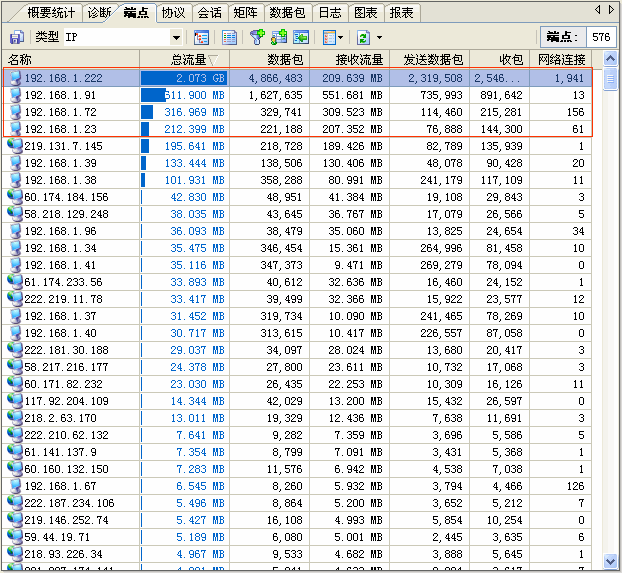Expand the column layout dropdown arrow

coord(341,37)
